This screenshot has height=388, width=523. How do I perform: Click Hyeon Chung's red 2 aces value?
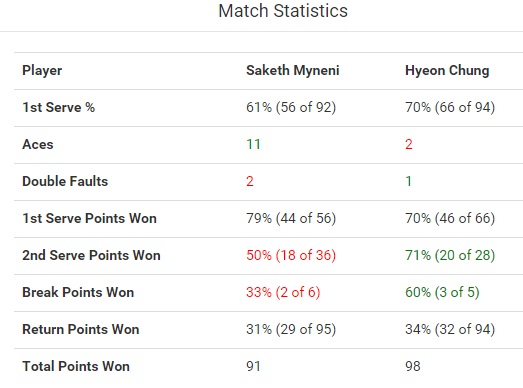[409, 144]
